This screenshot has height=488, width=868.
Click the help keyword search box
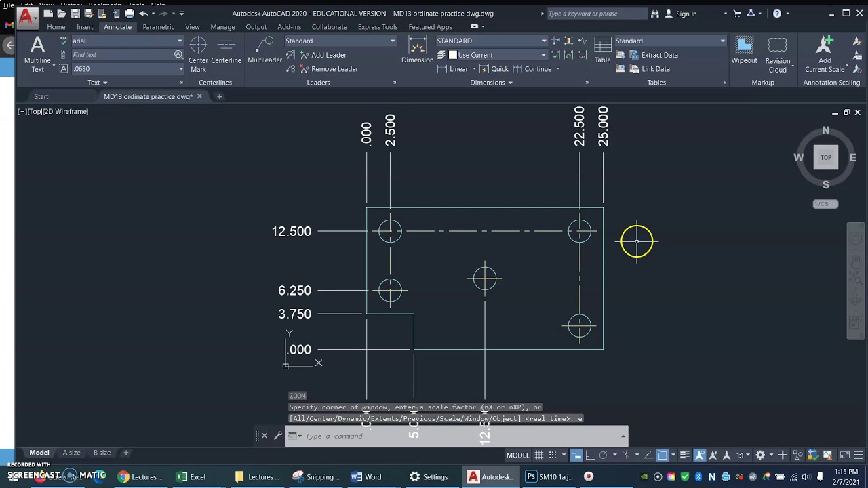[597, 14]
